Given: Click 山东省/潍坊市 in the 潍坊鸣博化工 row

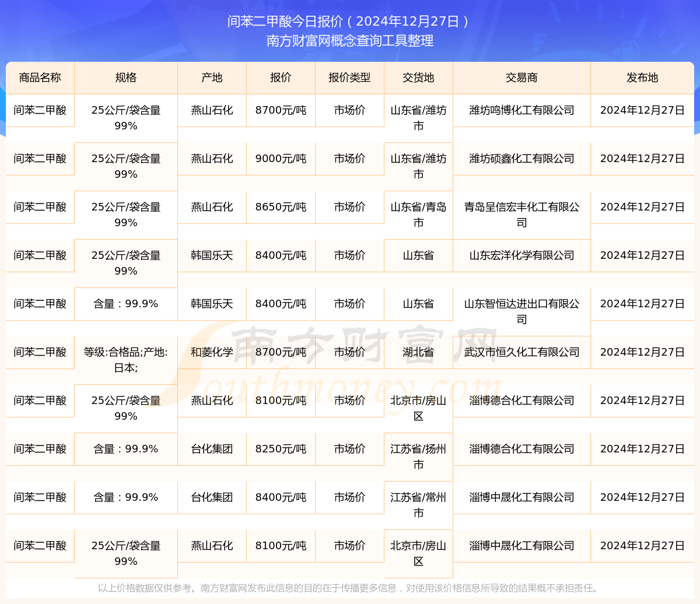Looking at the screenshot, I should coord(418,118).
